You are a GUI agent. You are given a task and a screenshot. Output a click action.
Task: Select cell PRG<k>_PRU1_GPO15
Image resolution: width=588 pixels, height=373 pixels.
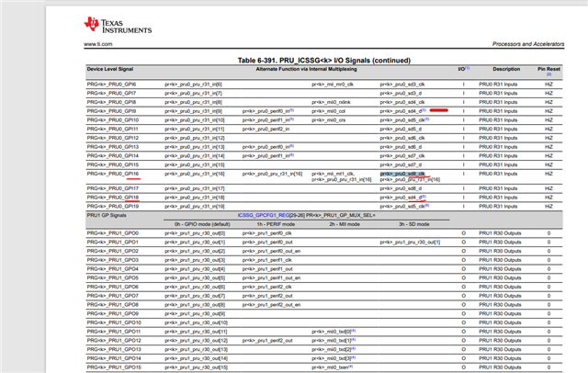pos(114,367)
